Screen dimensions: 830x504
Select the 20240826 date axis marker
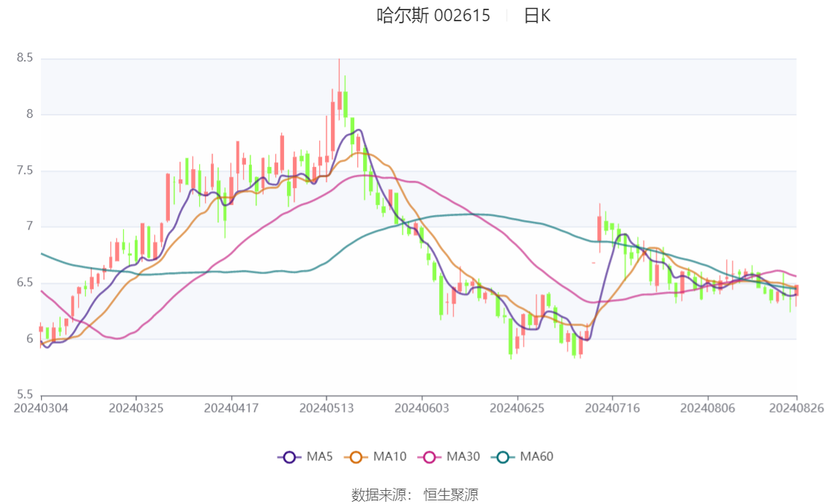(796, 408)
